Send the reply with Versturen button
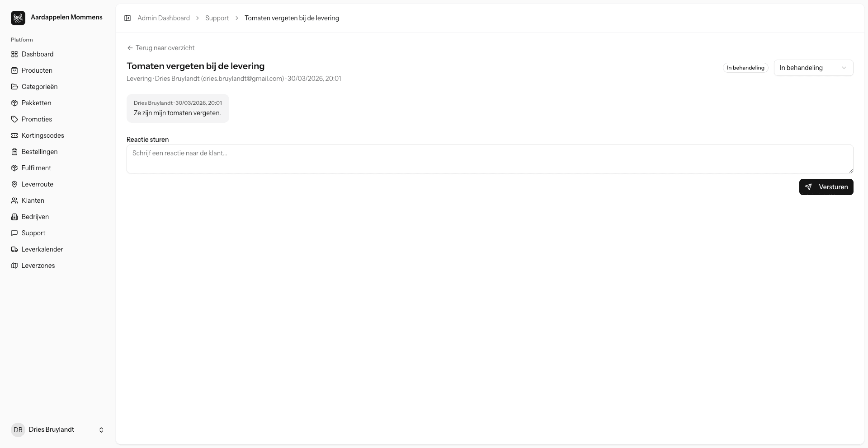The height and width of the screenshot is (448, 868). 826,187
